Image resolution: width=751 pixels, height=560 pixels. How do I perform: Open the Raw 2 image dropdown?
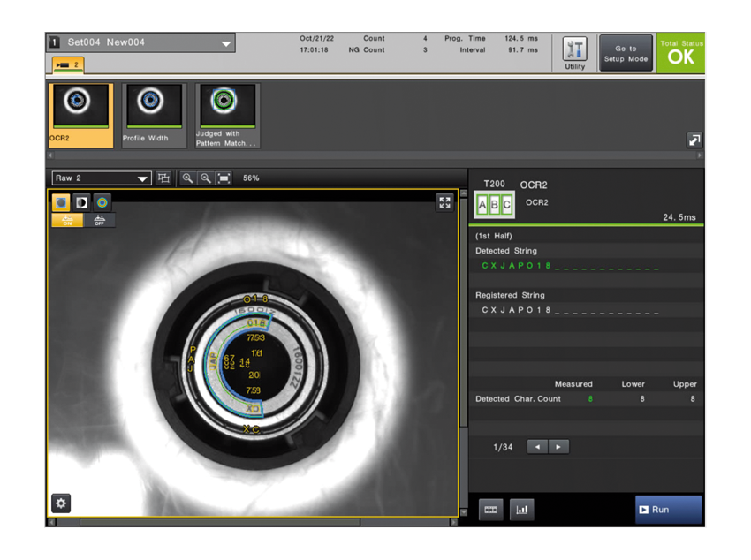102,178
